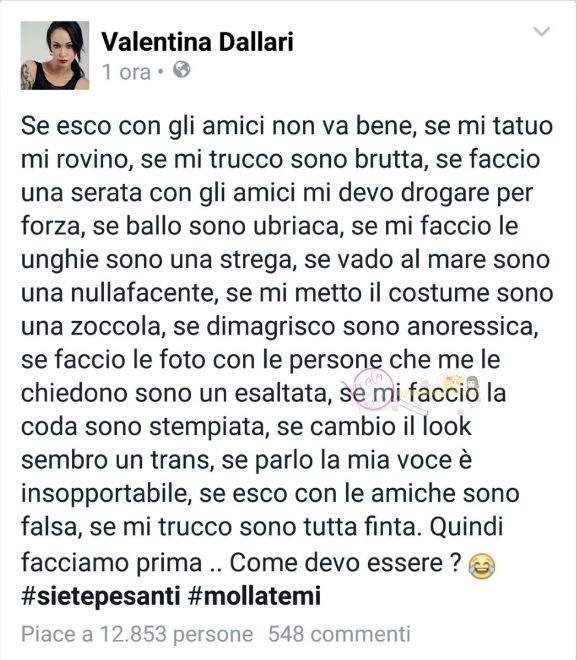This screenshot has width=577, height=660.
Task: Click the word "insopportabile" in the post
Action: [x=104, y=494]
